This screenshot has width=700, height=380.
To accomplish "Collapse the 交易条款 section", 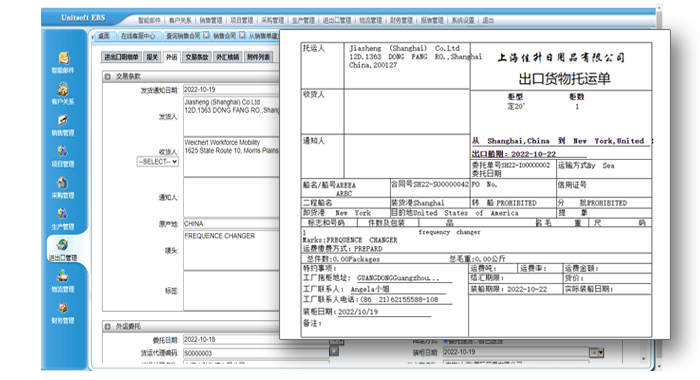I will click(108, 77).
